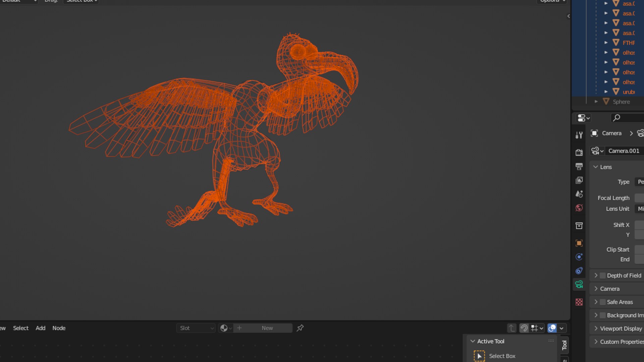The height and width of the screenshot is (362, 644).
Task: Open the Tool properties tab
Action: 579,135
